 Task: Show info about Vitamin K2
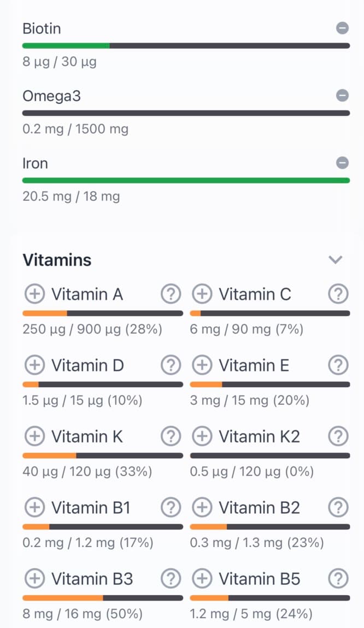pos(338,436)
